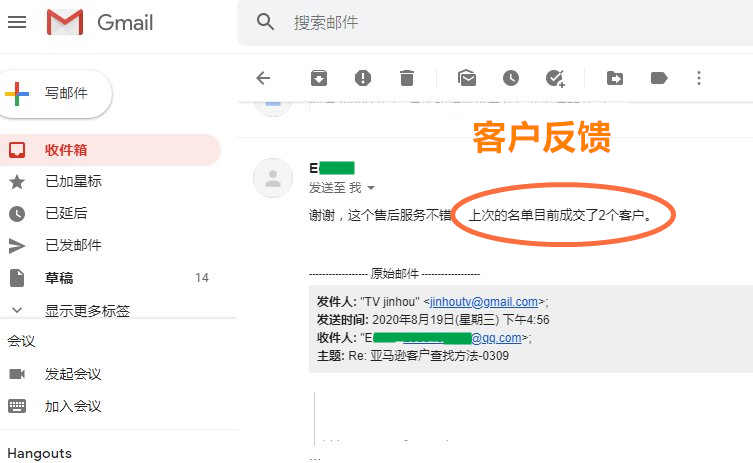
Task: Snooze the email using the clock icon
Action: click(511, 78)
